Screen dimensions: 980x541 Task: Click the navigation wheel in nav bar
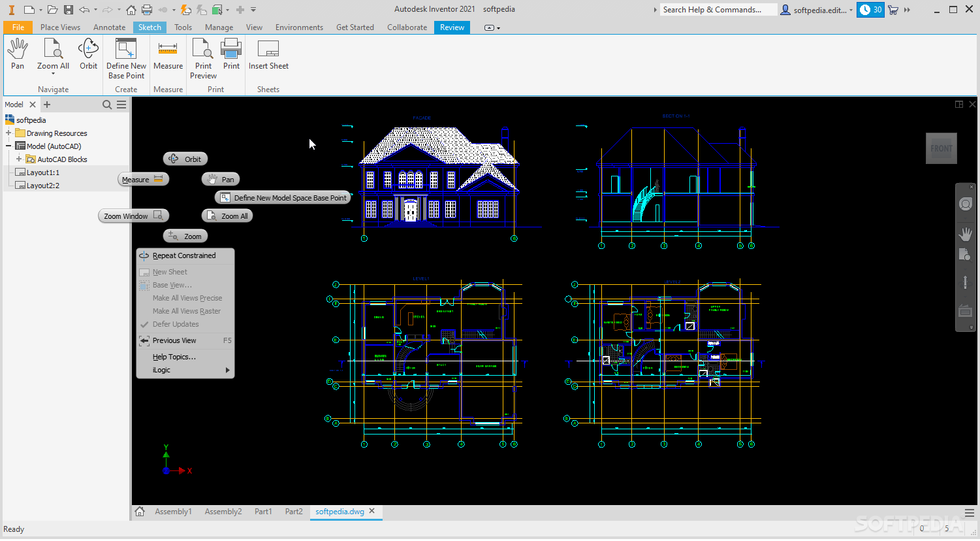966,205
